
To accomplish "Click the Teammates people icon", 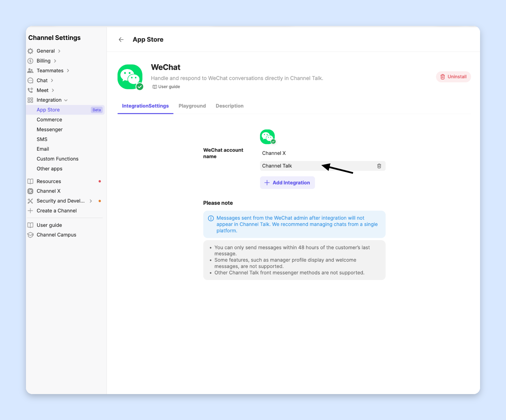I will point(30,71).
